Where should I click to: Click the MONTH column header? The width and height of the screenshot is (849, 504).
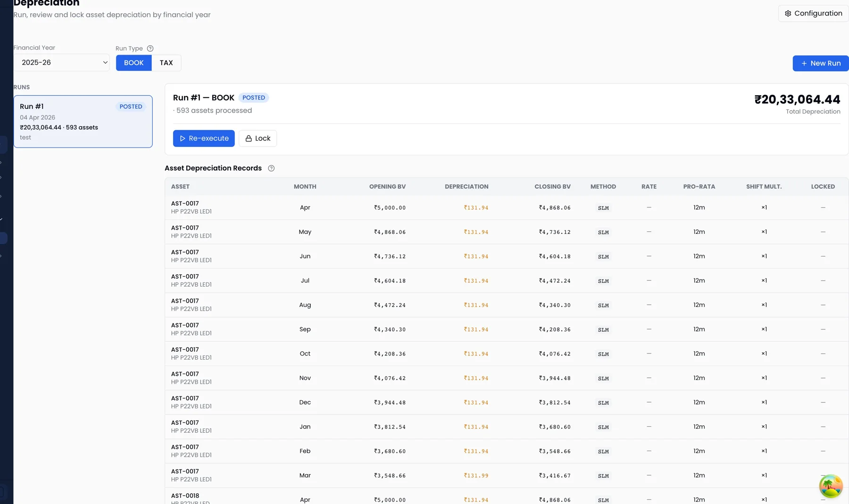pos(305,187)
